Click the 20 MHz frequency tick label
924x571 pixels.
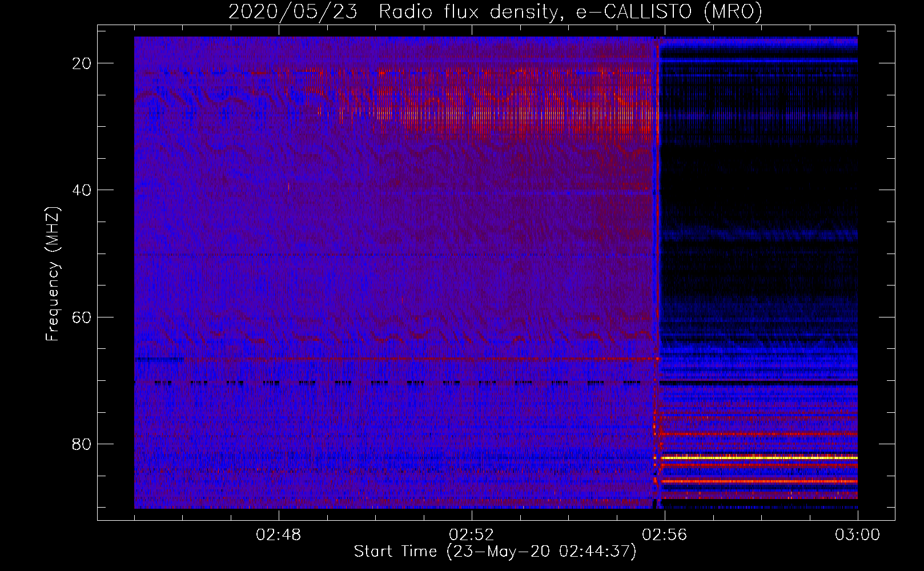82,63
